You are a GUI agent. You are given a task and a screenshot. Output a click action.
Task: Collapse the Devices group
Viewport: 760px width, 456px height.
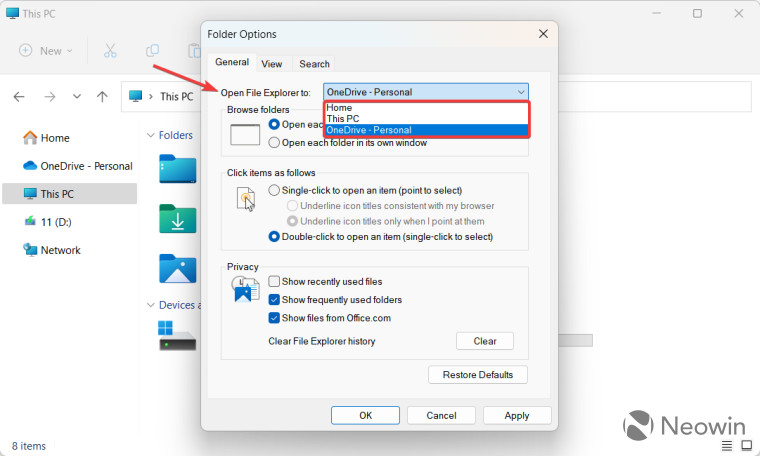(151, 305)
